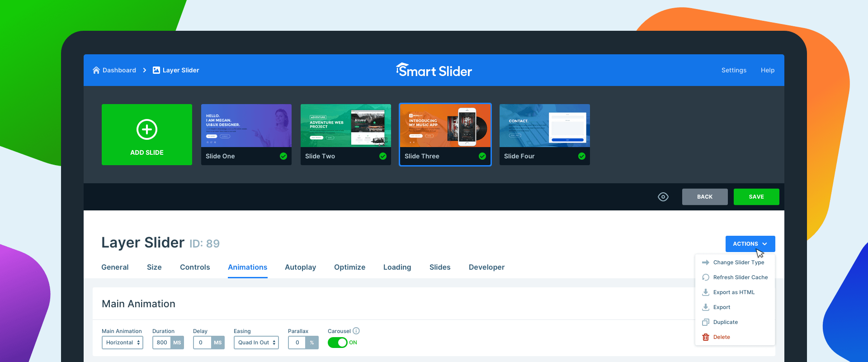This screenshot has width=868, height=362.
Task: Click the MS unit next to Duration
Action: pos(177,343)
